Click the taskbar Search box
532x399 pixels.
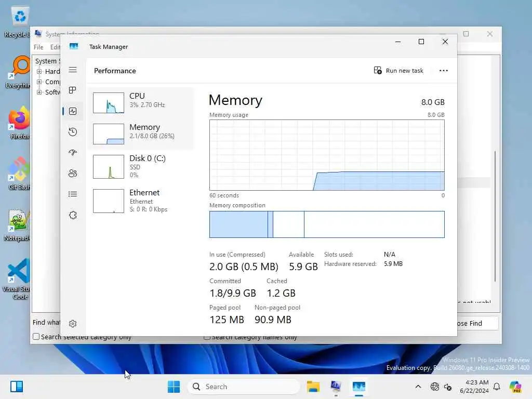coord(244,387)
